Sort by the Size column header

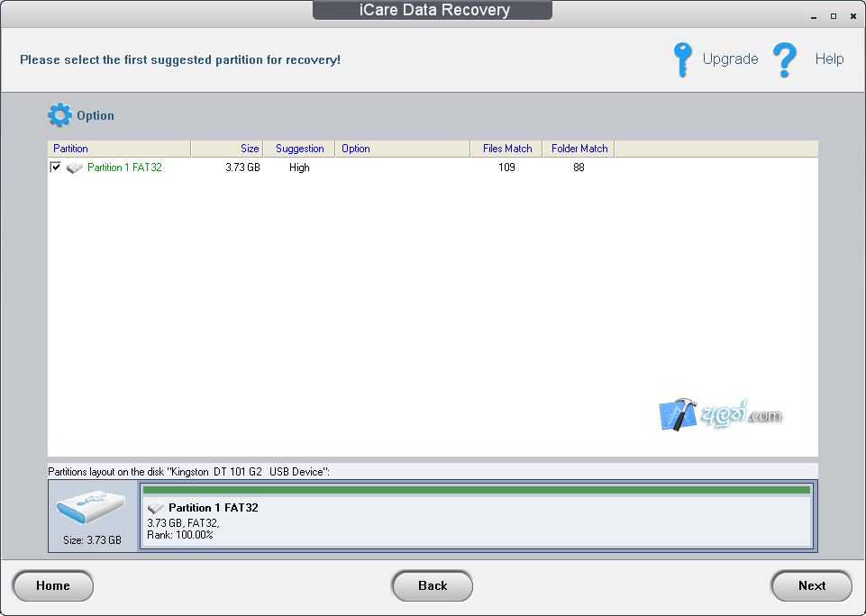(x=227, y=149)
